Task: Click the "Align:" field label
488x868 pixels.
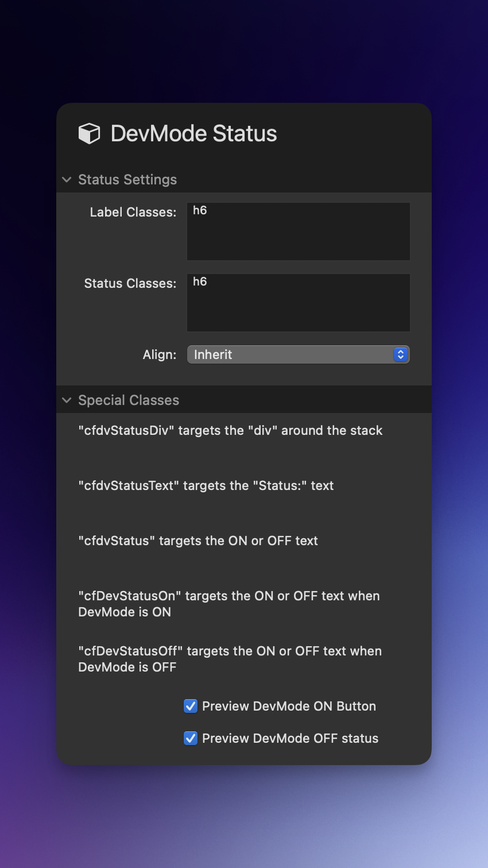Action: tap(160, 354)
